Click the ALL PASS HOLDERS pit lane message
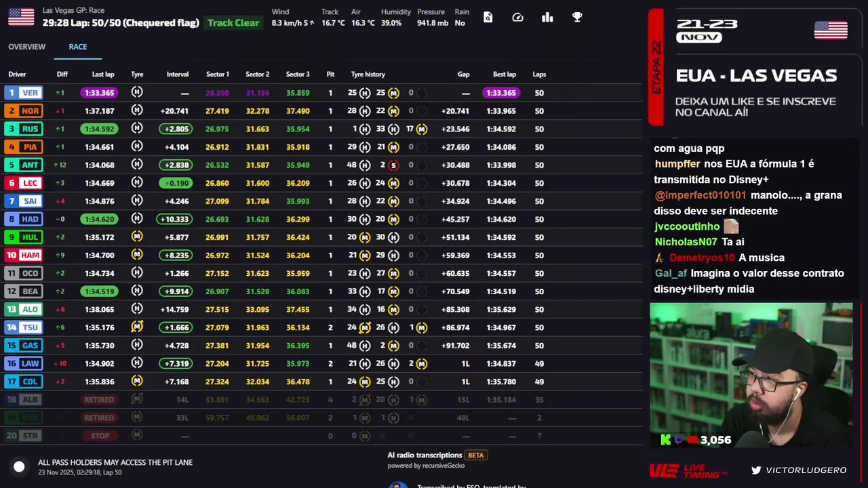868x488 pixels. (115, 462)
